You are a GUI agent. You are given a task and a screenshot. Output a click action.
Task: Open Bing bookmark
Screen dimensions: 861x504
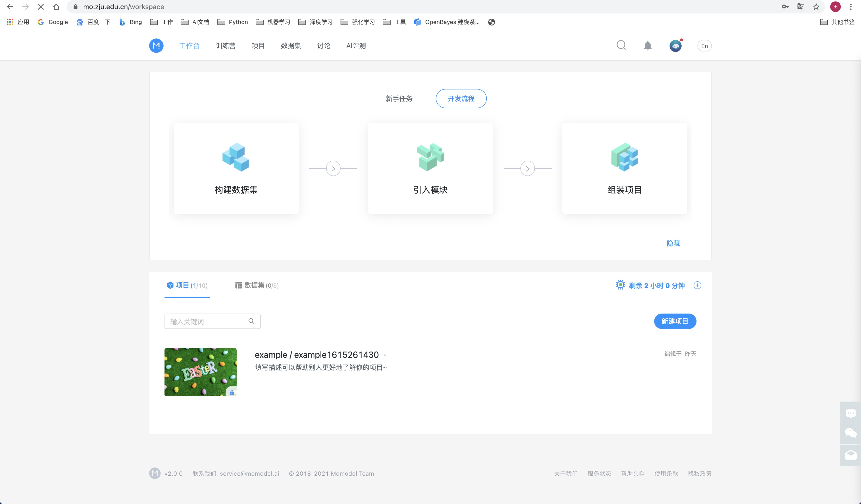pyautogui.click(x=131, y=22)
